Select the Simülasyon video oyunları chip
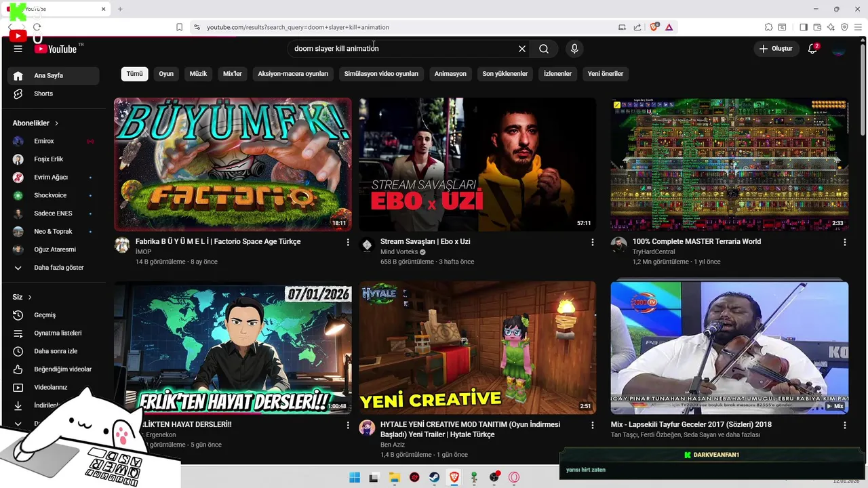868x488 pixels. pyautogui.click(x=381, y=74)
